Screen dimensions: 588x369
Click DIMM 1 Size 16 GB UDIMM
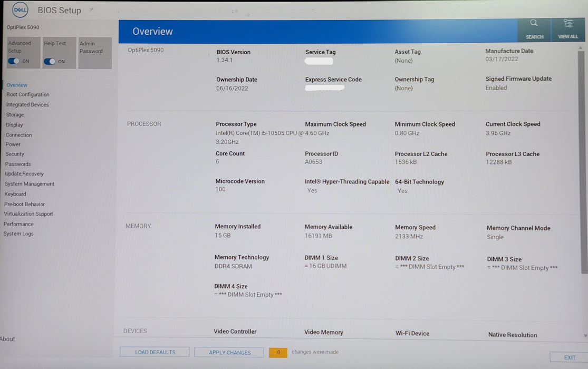325,266
